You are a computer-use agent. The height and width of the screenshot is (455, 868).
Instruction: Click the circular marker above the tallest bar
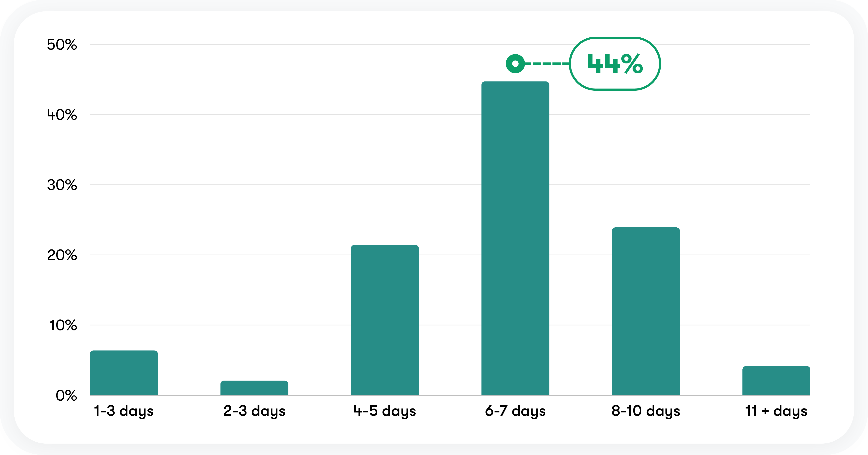(515, 63)
